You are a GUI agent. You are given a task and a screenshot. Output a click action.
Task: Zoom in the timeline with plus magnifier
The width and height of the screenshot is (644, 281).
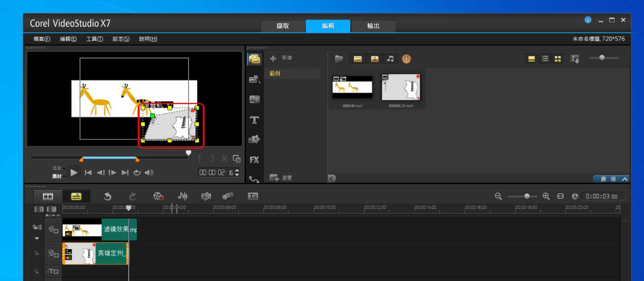coord(546,196)
